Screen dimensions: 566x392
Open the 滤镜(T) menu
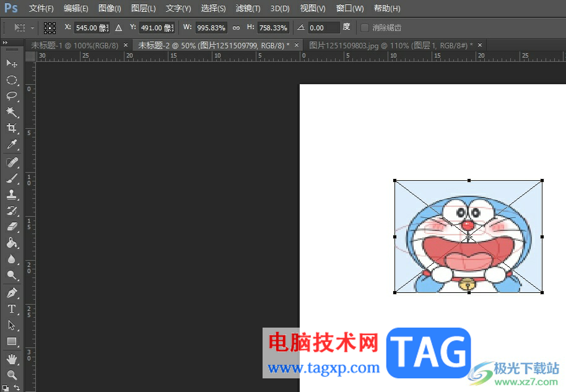pyautogui.click(x=248, y=8)
